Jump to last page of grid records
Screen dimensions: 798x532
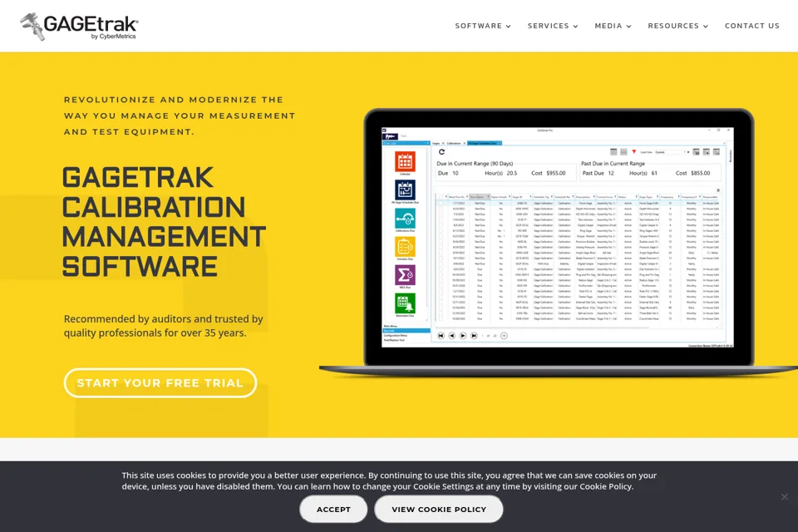click(x=474, y=336)
